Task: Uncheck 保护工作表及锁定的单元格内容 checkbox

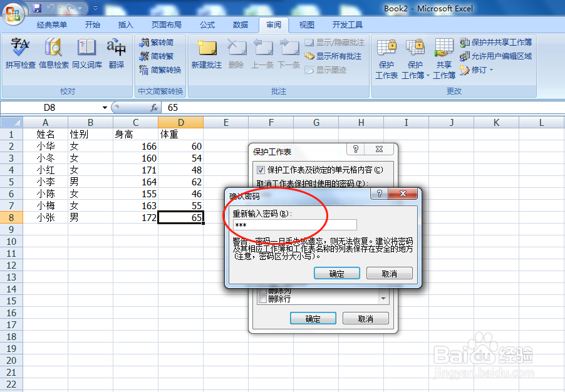Action: coord(259,170)
